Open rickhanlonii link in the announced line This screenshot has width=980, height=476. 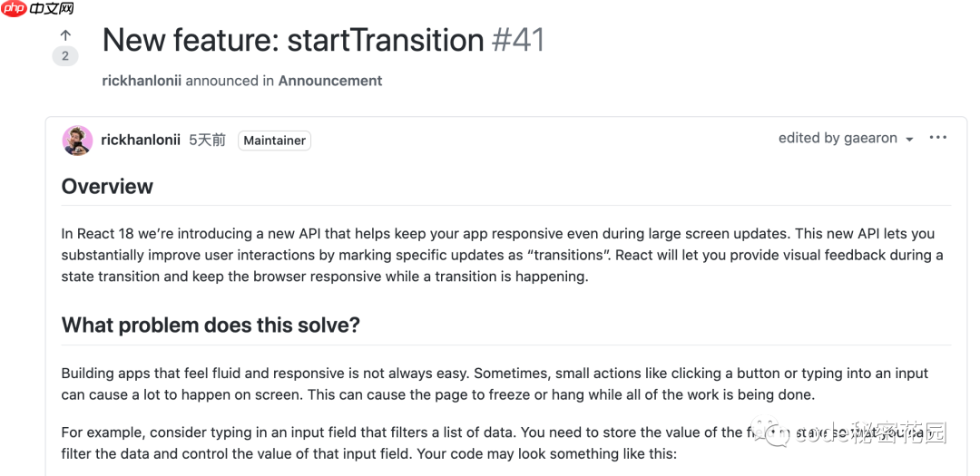click(x=142, y=81)
